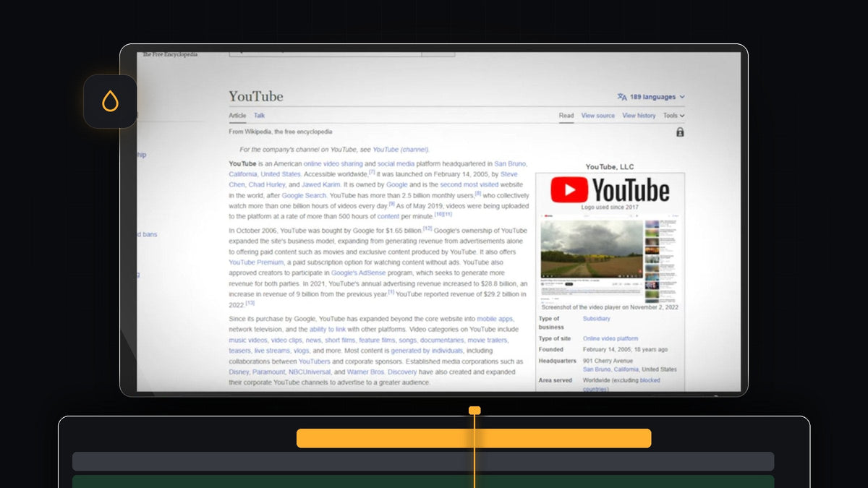Open the second most visited link
The image size is (868, 488).
click(x=469, y=185)
